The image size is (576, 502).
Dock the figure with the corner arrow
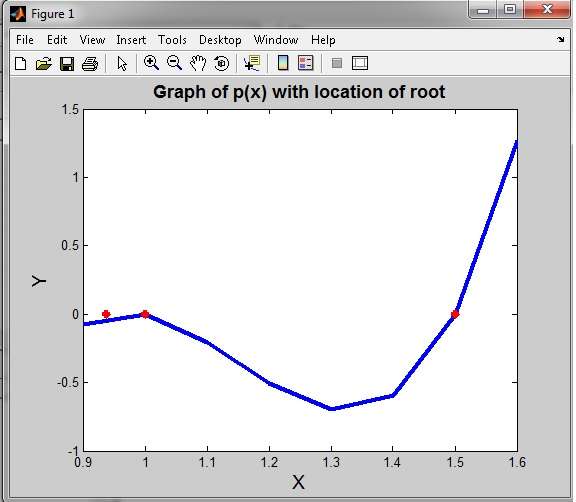tap(561, 39)
